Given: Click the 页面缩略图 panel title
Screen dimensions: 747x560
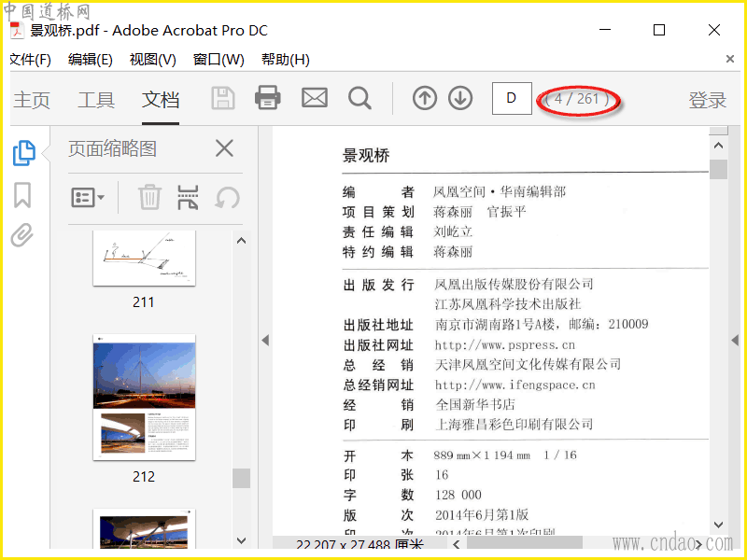Looking at the screenshot, I should (x=112, y=148).
